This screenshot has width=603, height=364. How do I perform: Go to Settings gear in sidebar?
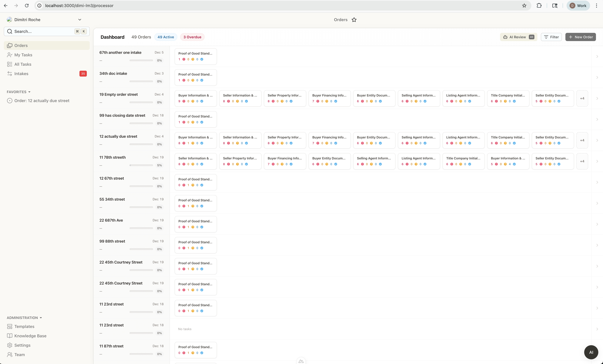tap(10, 345)
